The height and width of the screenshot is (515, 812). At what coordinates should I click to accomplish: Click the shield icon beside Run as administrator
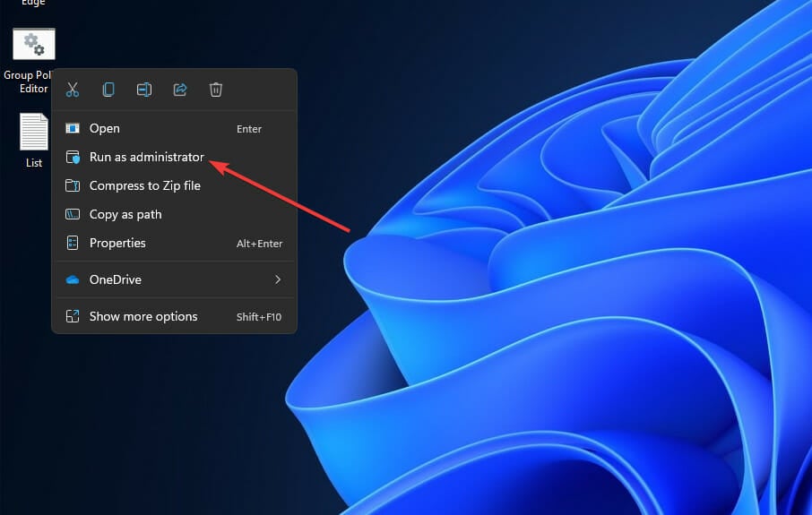(73, 157)
